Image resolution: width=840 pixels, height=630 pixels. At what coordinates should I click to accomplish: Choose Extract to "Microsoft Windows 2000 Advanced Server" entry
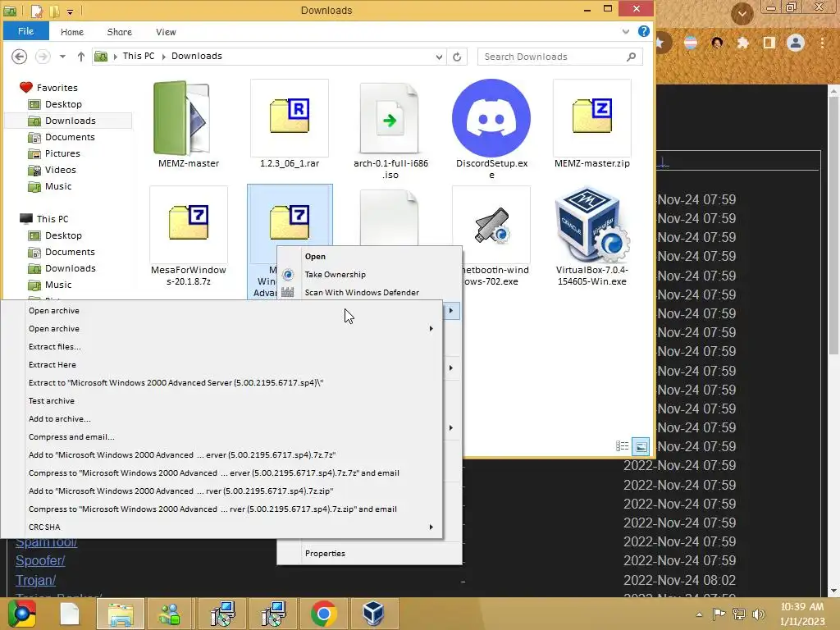coord(221,383)
